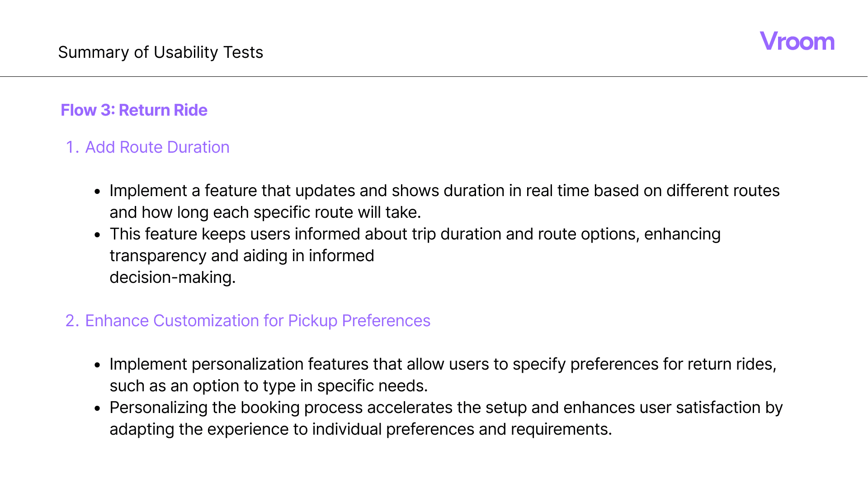
Task: Select the 'Add Route Duration' heading
Action: coord(157,147)
